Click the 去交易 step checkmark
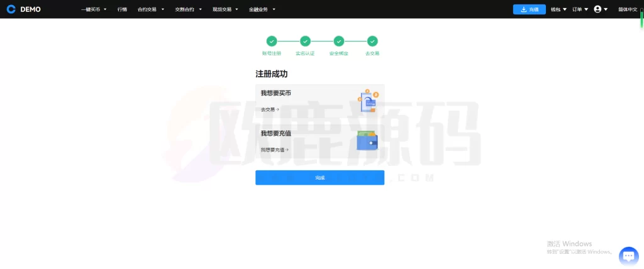This screenshot has width=644, height=269. click(x=372, y=41)
